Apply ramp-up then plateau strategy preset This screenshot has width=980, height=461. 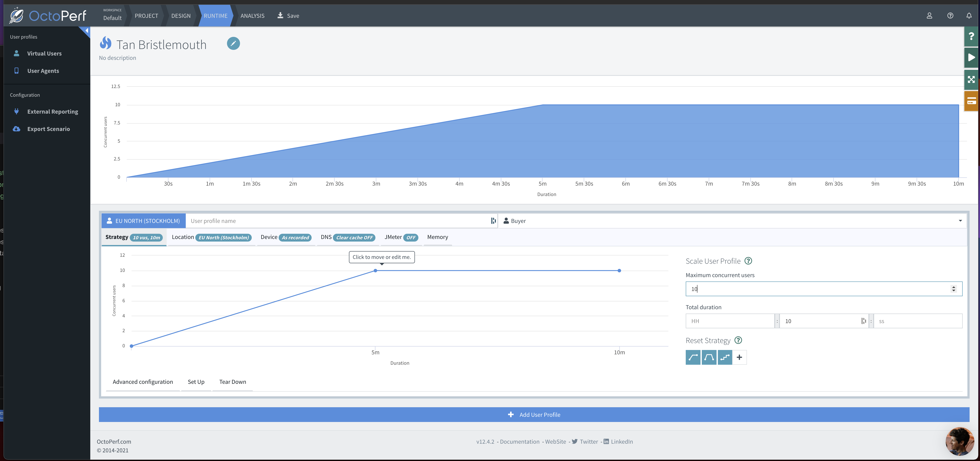[693, 357]
